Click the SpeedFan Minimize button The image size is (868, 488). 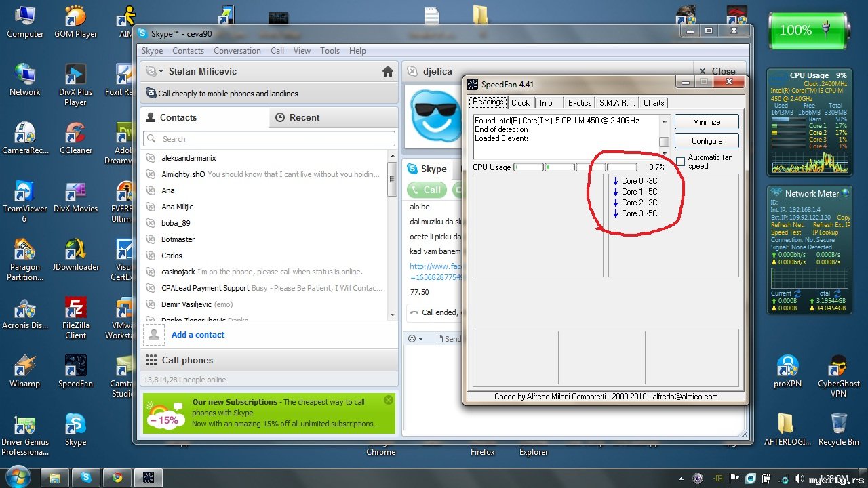pos(707,122)
